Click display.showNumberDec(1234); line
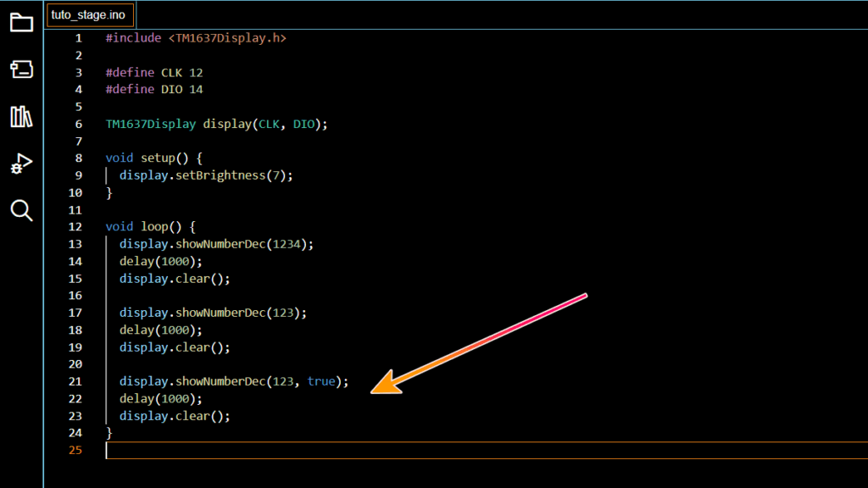868x488 pixels. (216, 244)
